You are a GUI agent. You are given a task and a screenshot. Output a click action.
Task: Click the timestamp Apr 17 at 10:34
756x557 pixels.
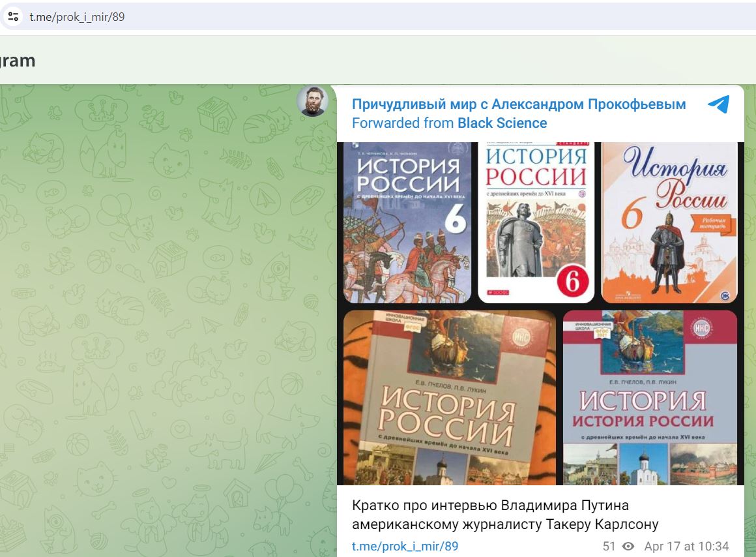point(686,547)
